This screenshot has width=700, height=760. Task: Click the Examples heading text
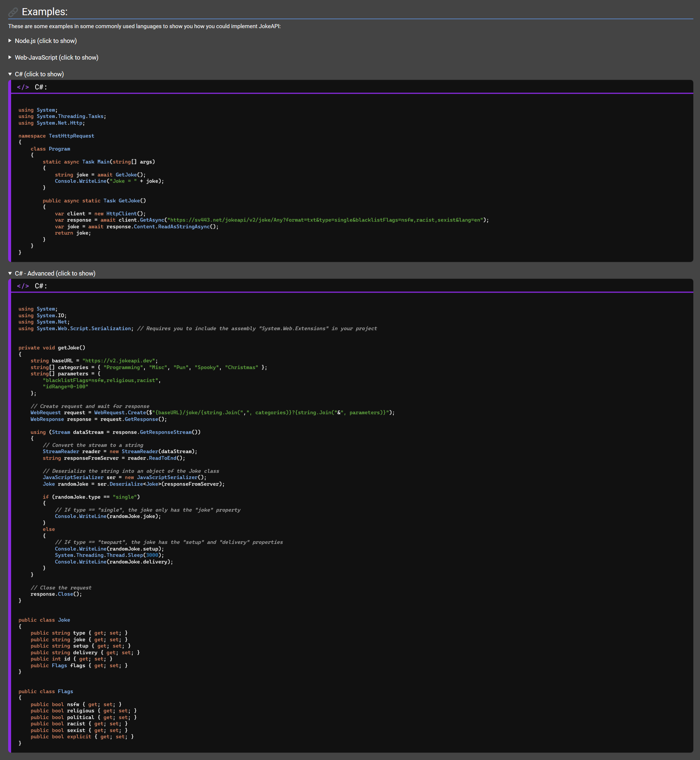[44, 12]
